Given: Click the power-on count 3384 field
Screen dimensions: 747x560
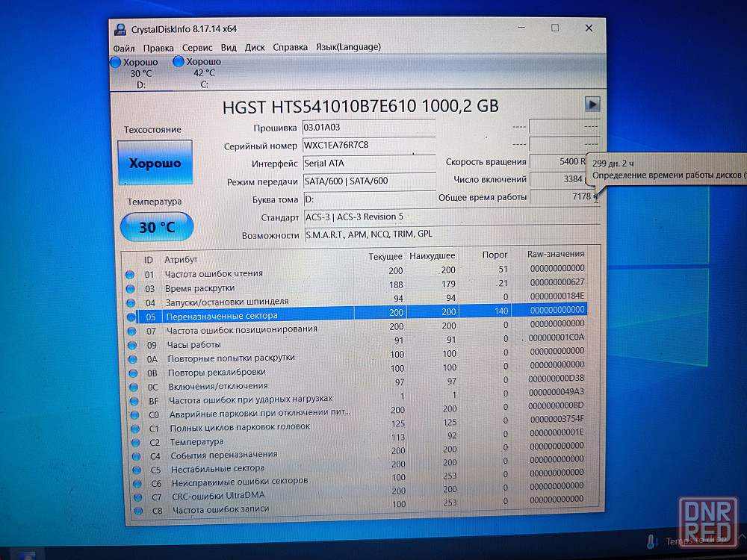Looking at the screenshot, I should [x=558, y=179].
